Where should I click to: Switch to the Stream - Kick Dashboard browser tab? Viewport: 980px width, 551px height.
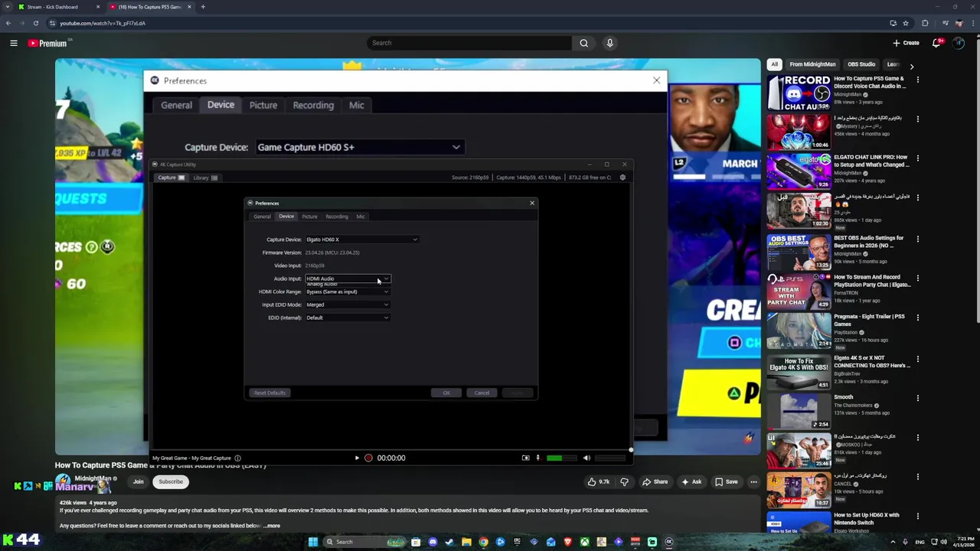click(59, 7)
